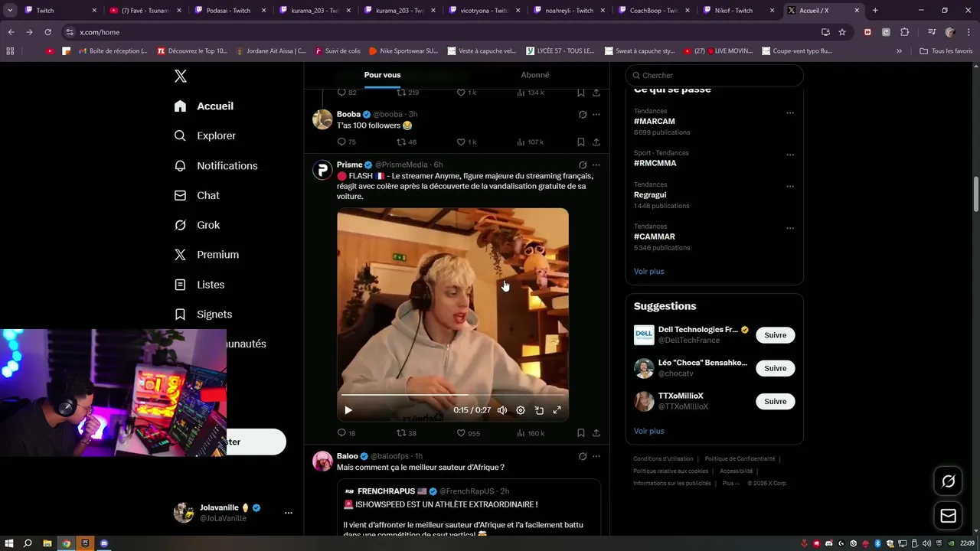Viewport: 980px width, 551px height.
Task: Open #MARCAM trend options menu
Action: (790, 112)
